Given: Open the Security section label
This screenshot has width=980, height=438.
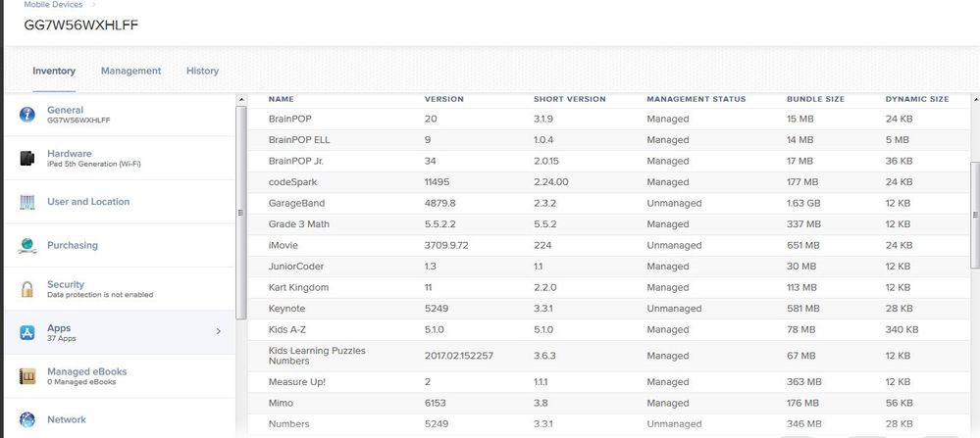Looking at the screenshot, I should click(x=66, y=284).
